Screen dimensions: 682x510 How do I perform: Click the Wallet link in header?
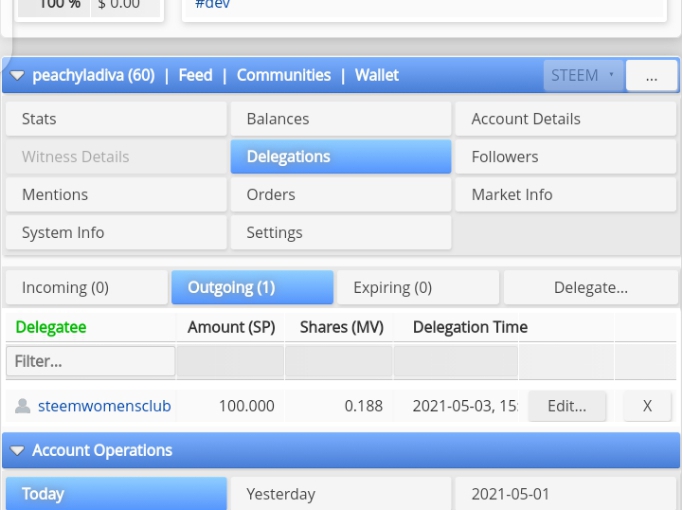(377, 75)
